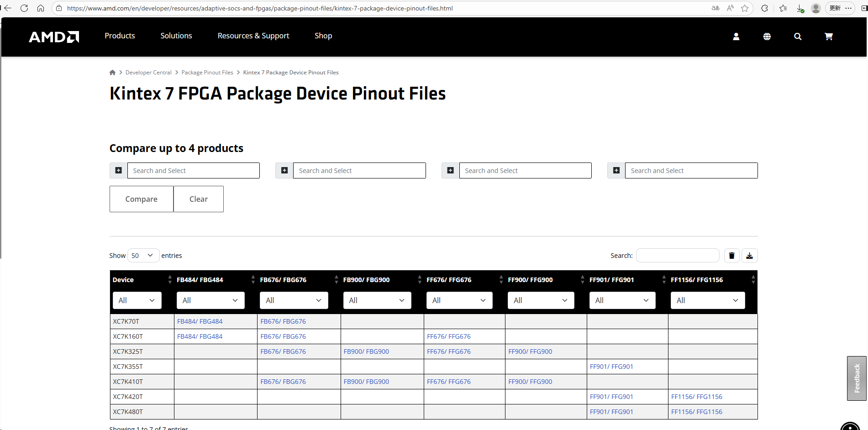Click the XC7K325T device cell
868x430 pixels.
click(142, 351)
